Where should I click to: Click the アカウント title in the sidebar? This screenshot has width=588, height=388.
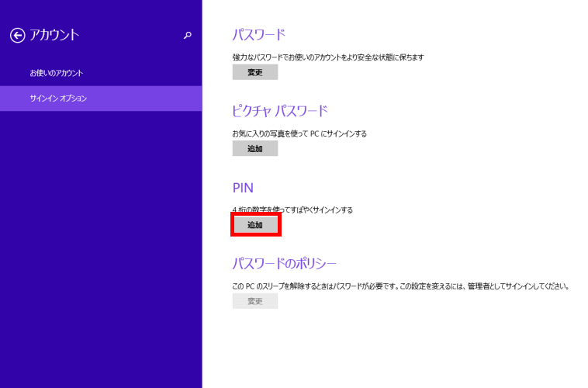54,35
